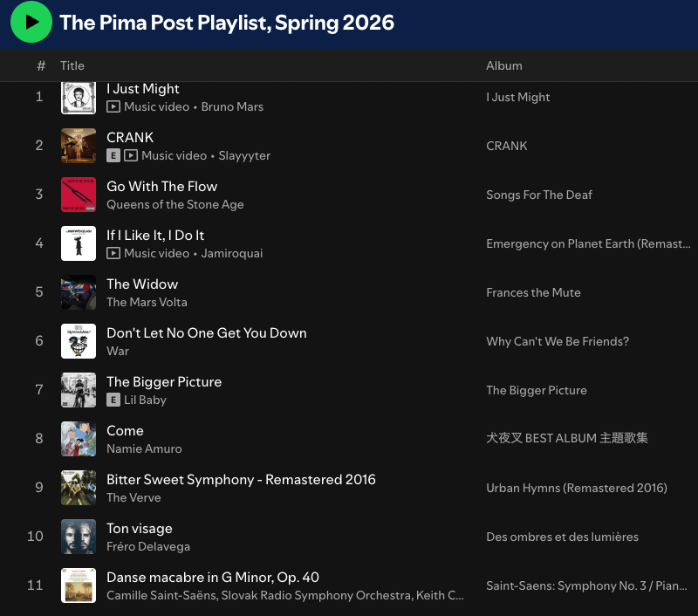
Task: Open The Mars Volta artist page
Action: pos(147,302)
